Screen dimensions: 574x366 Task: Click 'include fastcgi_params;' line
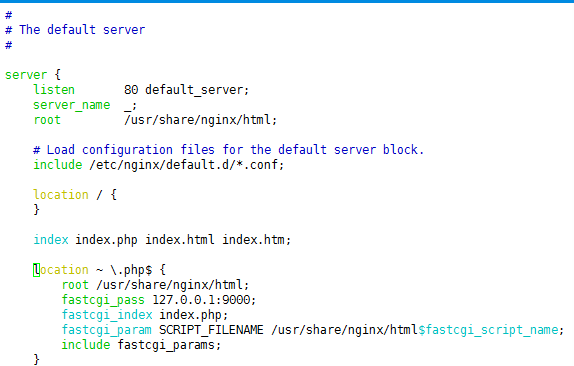pos(141,345)
